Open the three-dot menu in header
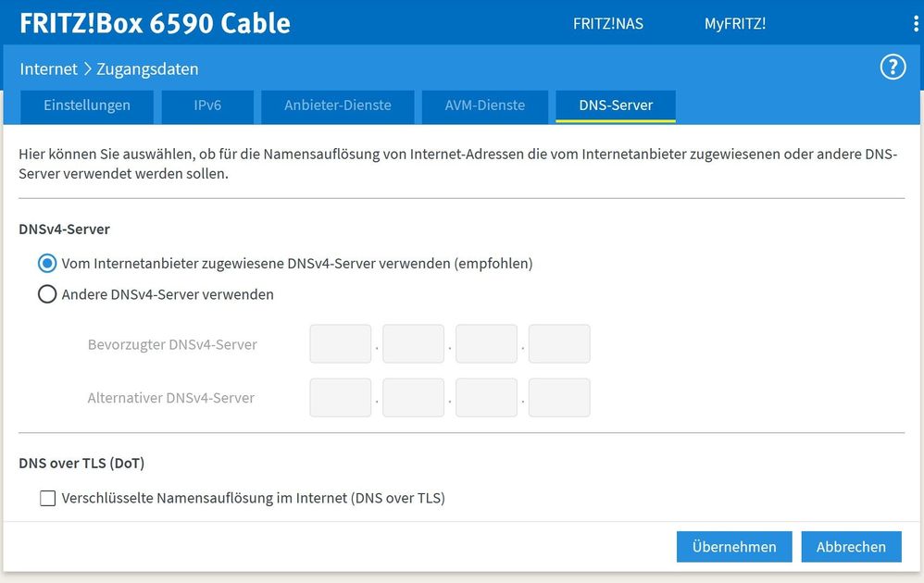The width and height of the screenshot is (924, 583). coord(915,23)
